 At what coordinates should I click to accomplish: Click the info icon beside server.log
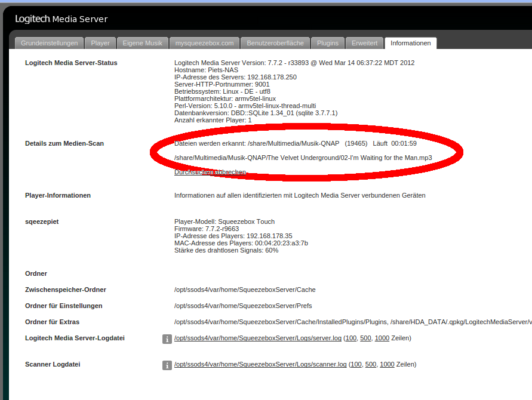(x=167, y=339)
